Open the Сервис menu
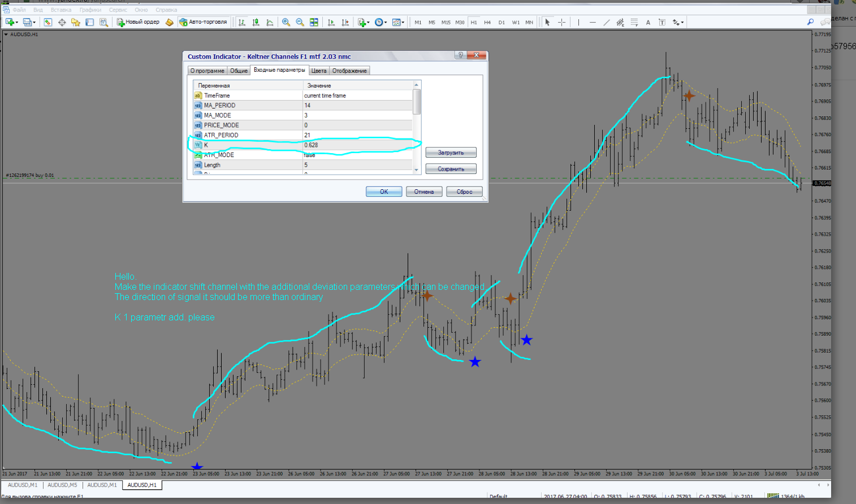The image size is (856, 504). pos(118,10)
